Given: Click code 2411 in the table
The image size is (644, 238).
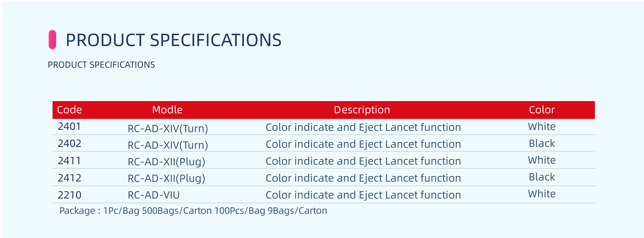Looking at the screenshot, I should (69, 161).
